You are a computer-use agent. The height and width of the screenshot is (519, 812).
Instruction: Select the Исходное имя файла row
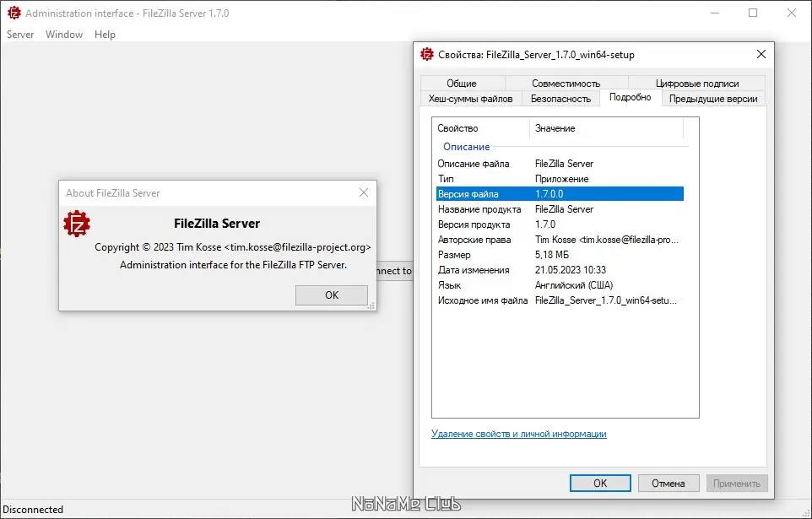pos(560,300)
